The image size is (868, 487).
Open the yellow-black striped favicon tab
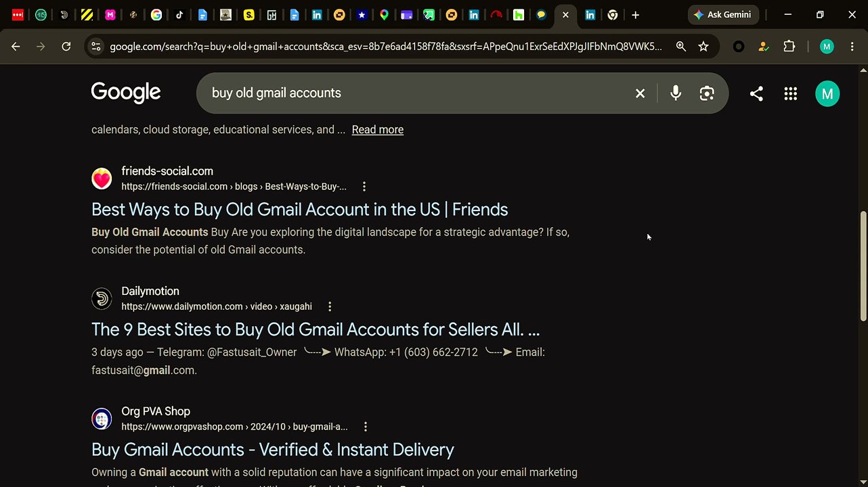click(87, 15)
